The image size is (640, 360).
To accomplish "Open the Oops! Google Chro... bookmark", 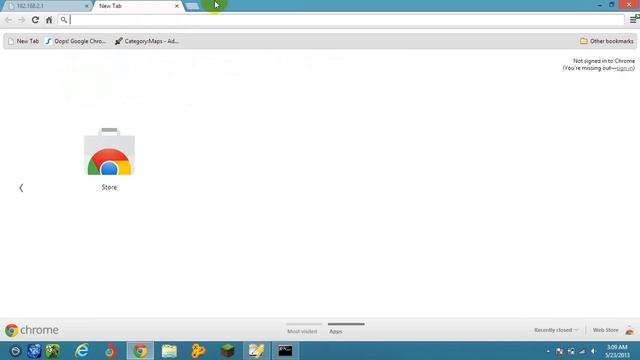I will tap(76, 41).
